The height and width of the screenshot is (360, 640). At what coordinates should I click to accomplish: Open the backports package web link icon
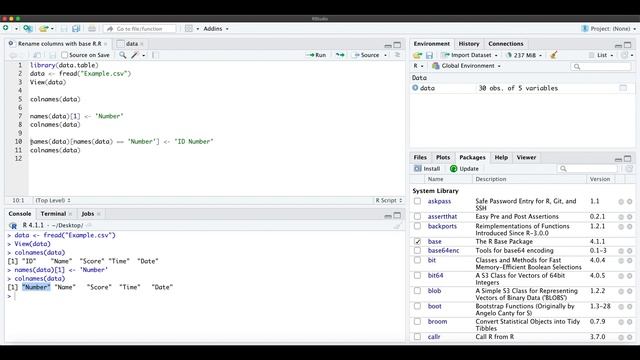[621, 226]
